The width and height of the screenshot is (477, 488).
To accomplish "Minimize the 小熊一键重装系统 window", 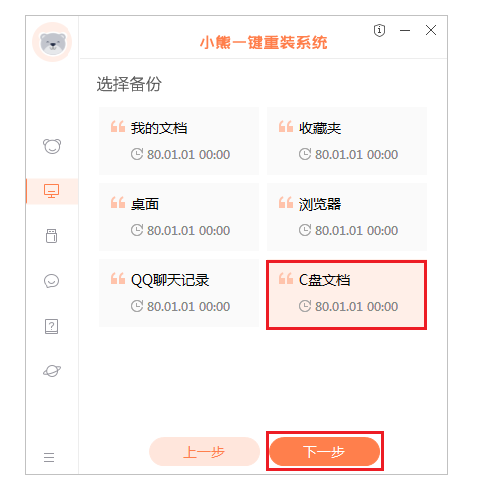I will (405, 30).
